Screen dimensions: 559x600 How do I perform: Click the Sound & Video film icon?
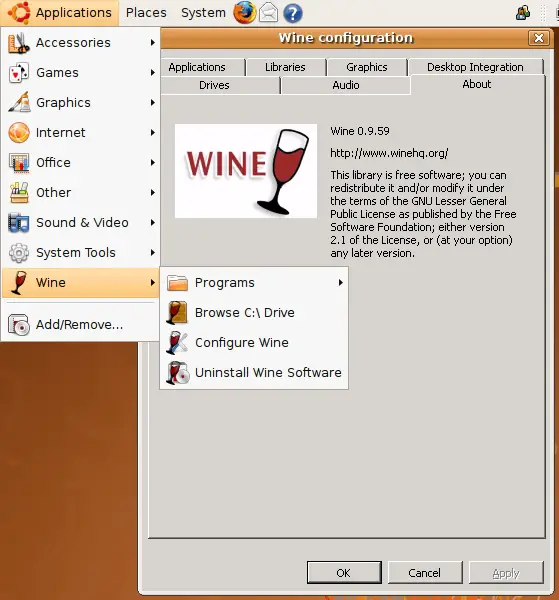pyautogui.click(x=18, y=223)
